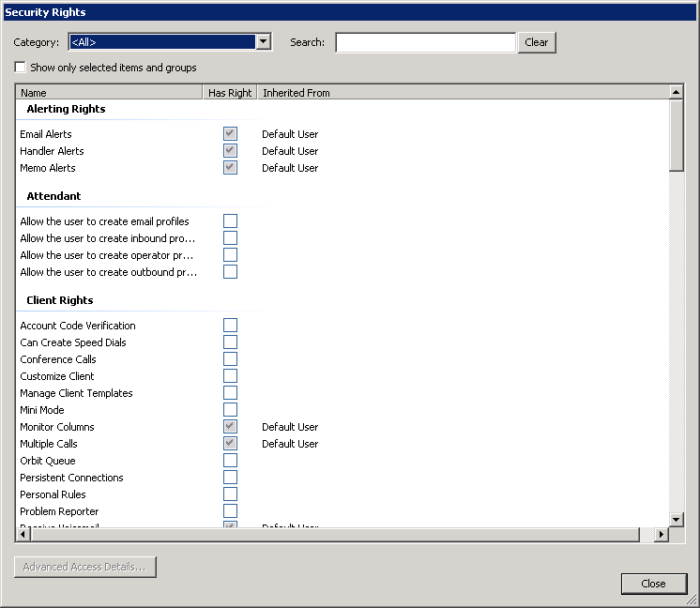Tick the Orbit Queue checkbox
The height and width of the screenshot is (608, 700).
230,461
